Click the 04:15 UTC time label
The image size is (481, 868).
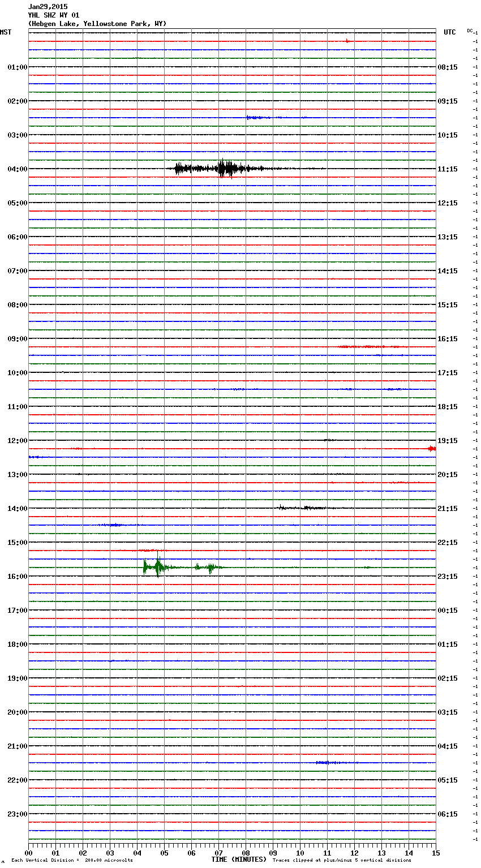coord(448,746)
